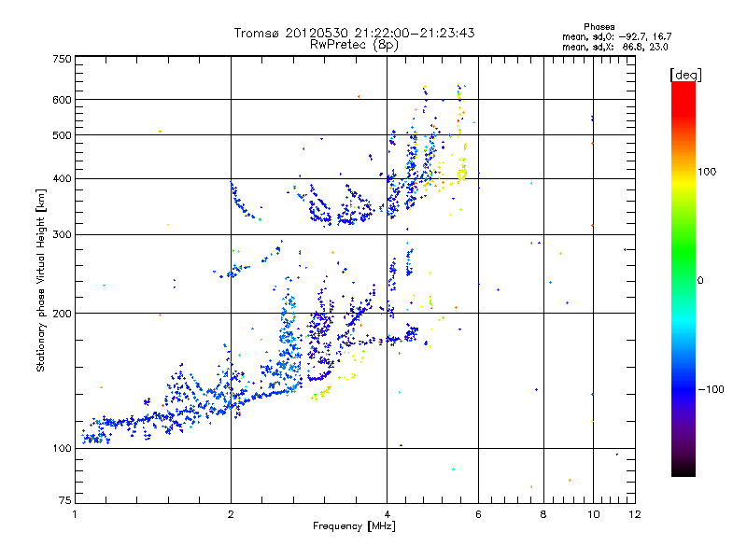Image resolution: width=747 pixels, height=560 pixels.
Task: Click the '500' y-axis tick label
Action: [63, 135]
